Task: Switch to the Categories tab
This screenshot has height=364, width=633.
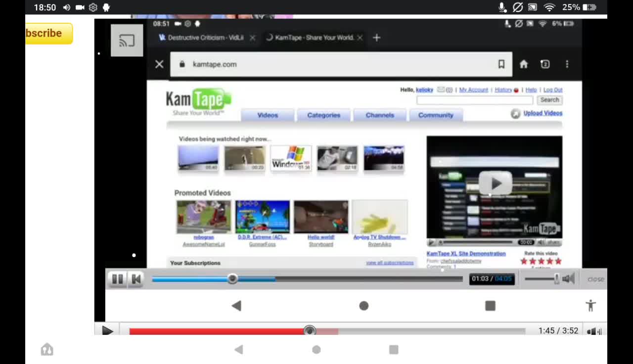Action: click(x=324, y=115)
